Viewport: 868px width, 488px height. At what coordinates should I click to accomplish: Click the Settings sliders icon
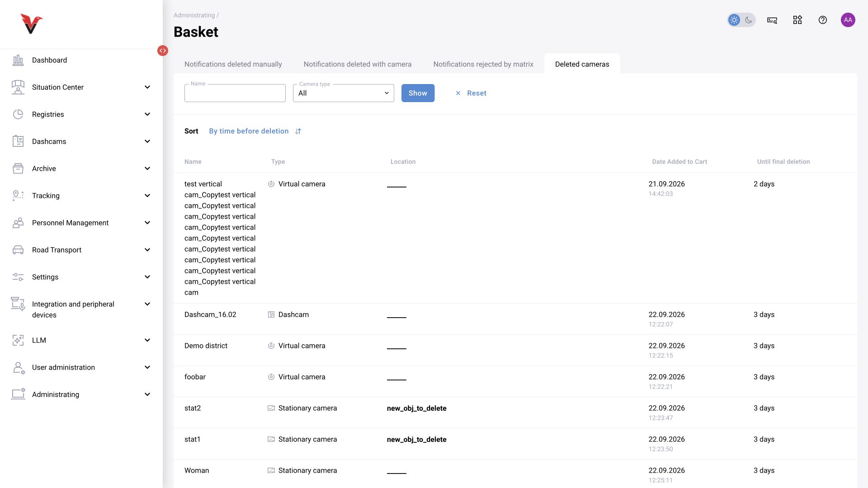(18, 277)
